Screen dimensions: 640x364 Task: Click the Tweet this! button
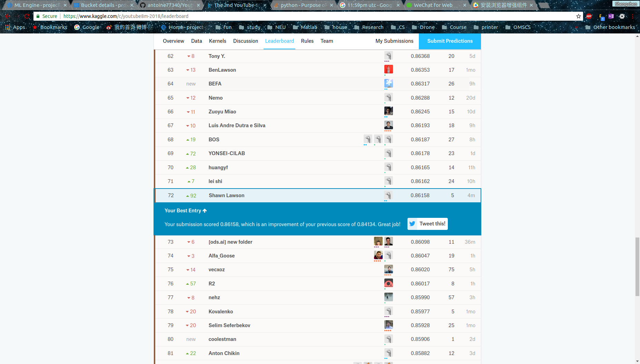pyautogui.click(x=427, y=224)
